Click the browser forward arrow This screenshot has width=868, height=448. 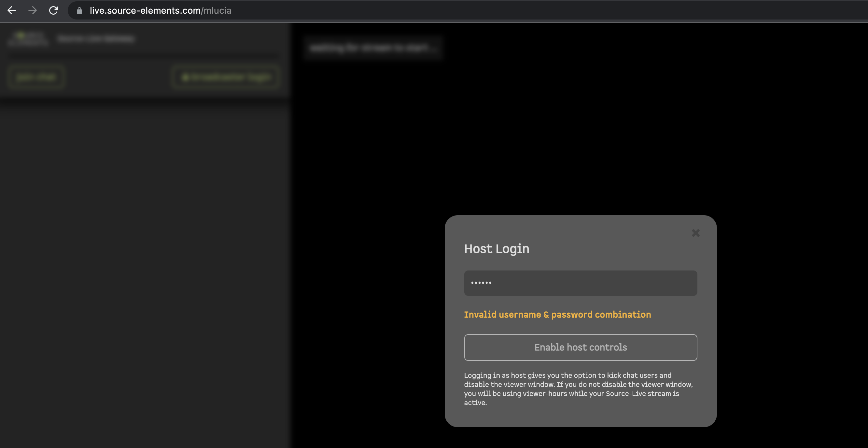[x=33, y=10]
